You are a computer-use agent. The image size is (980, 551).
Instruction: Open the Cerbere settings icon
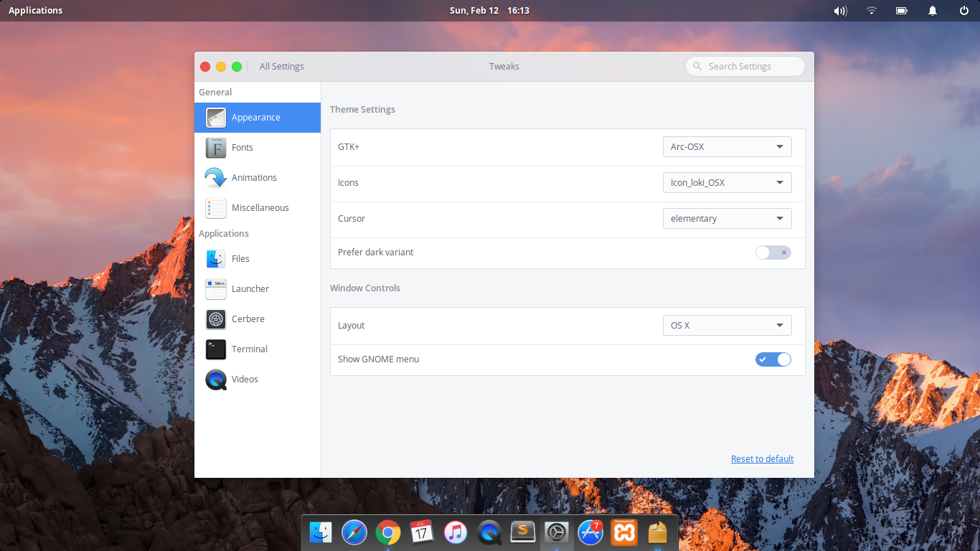[x=216, y=319]
